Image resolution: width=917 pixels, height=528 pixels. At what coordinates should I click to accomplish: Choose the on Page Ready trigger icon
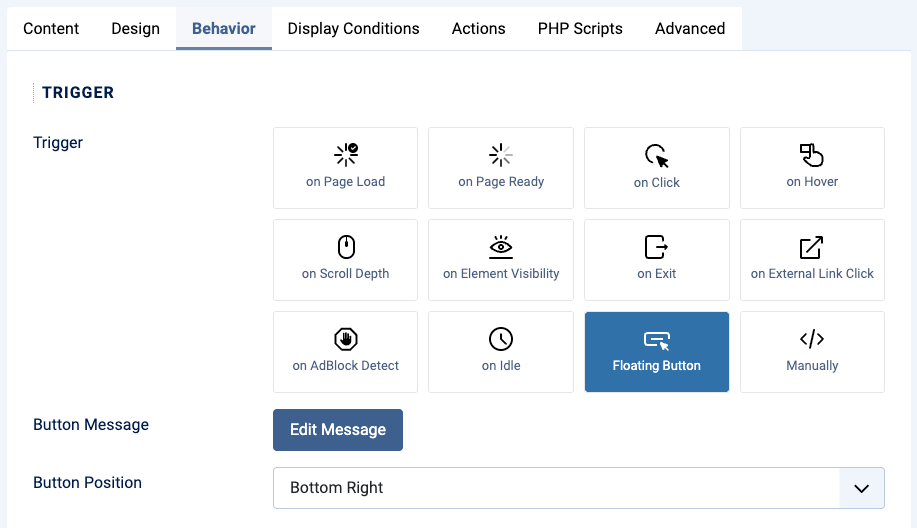point(501,155)
